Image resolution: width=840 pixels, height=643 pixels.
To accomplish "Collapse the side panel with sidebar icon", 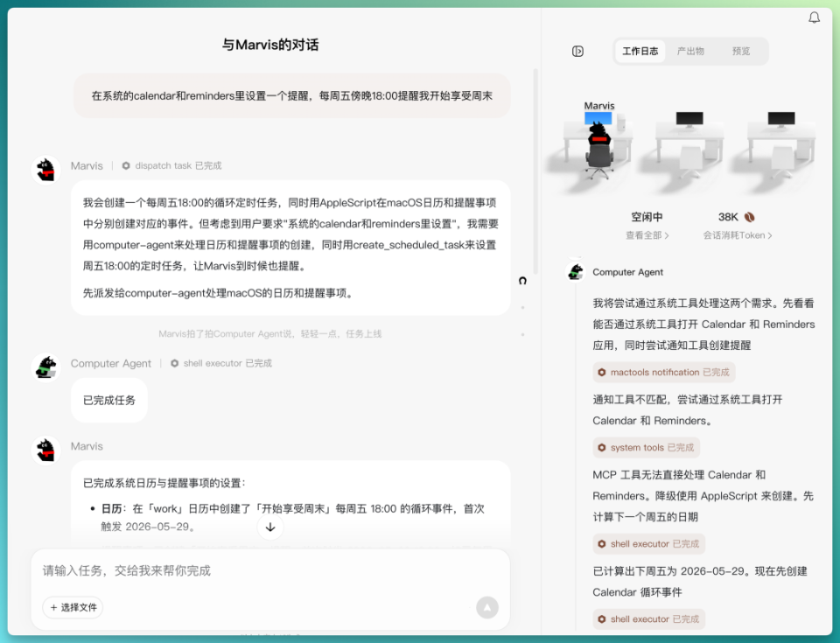I will click(577, 52).
